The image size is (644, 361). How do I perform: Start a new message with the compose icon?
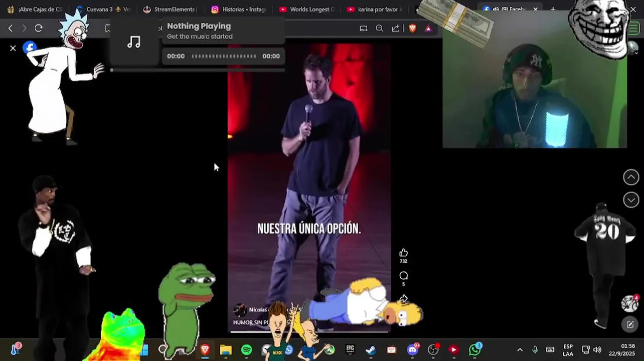tap(630, 324)
